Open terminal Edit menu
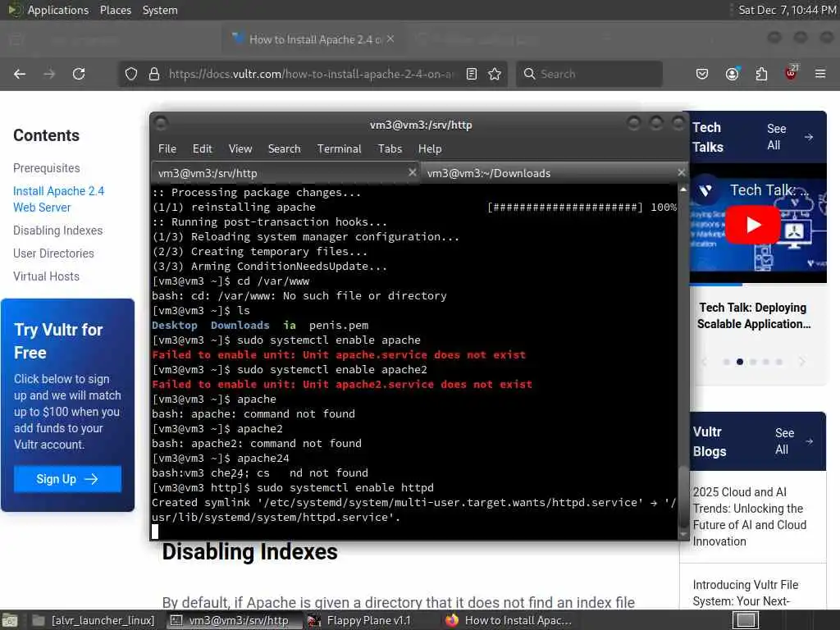The image size is (840, 630). pyautogui.click(x=203, y=149)
